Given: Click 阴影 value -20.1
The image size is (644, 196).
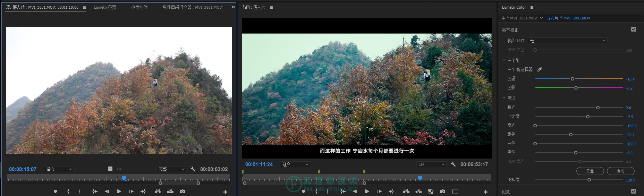Looking at the screenshot, I should point(630,135).
